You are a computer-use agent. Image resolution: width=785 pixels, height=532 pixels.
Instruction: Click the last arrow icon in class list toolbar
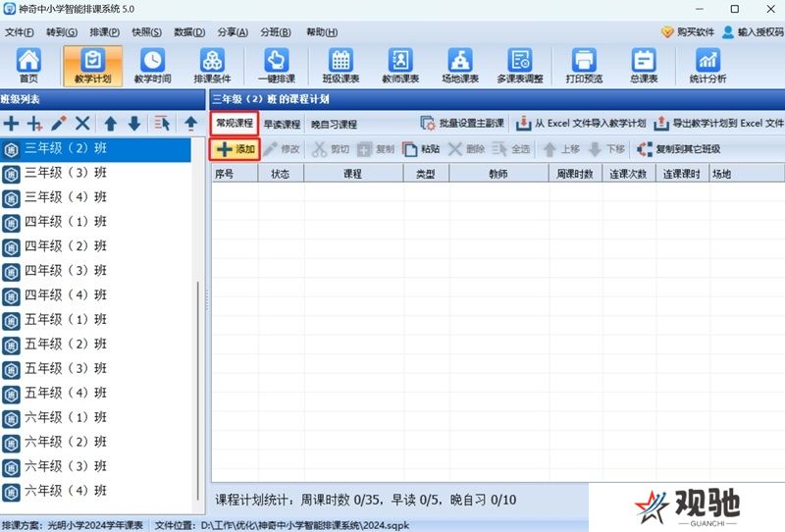190,124
